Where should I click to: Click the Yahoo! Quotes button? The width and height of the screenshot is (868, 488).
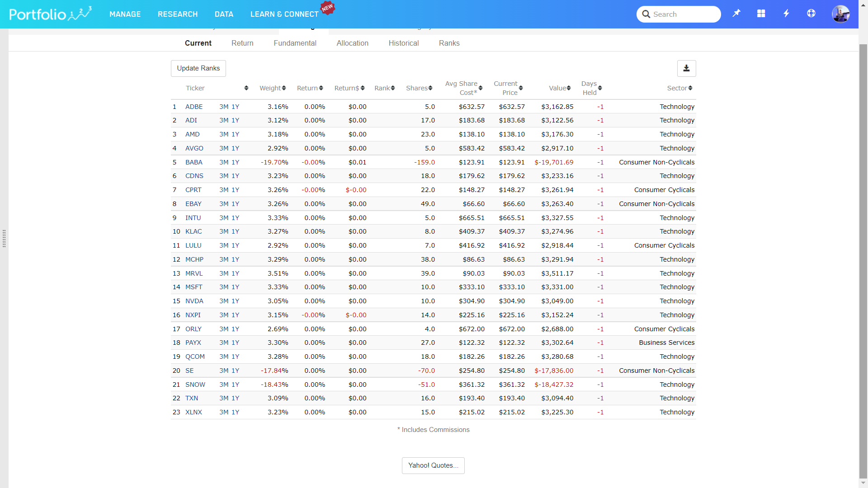coord(433,465)
